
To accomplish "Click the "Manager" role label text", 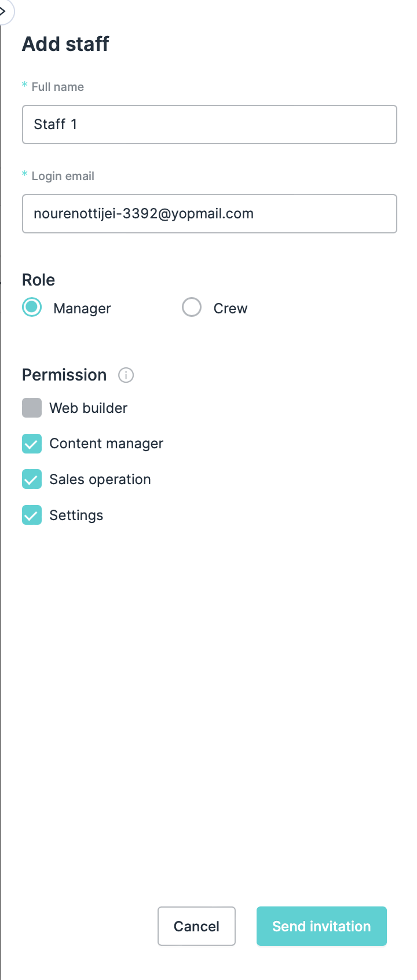I will [82, 309].
